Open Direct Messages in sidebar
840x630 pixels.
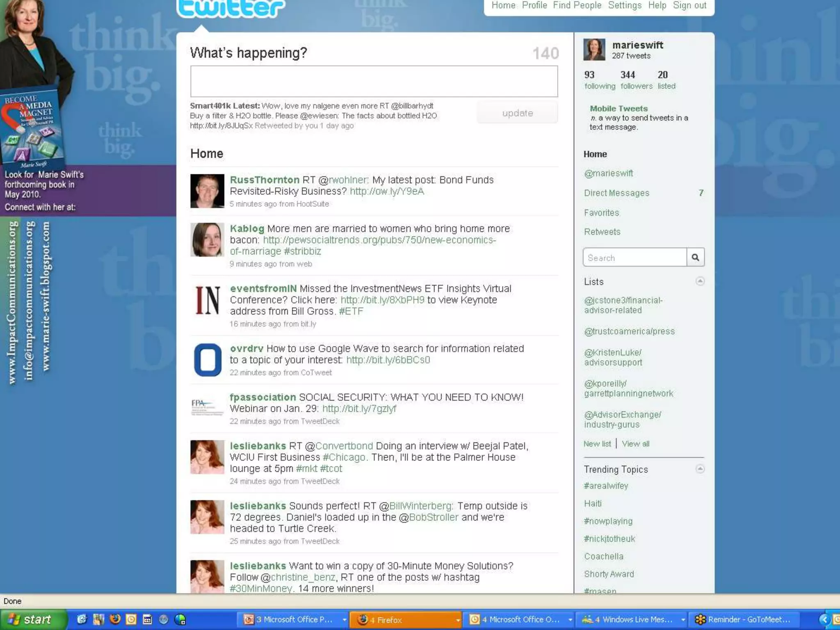click(x=616, y=193)
